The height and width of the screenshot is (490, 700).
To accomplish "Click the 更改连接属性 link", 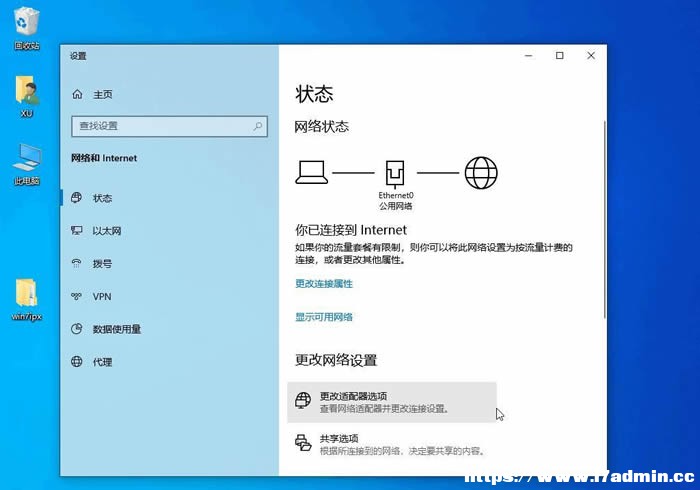I will click(x=324, y=284).
